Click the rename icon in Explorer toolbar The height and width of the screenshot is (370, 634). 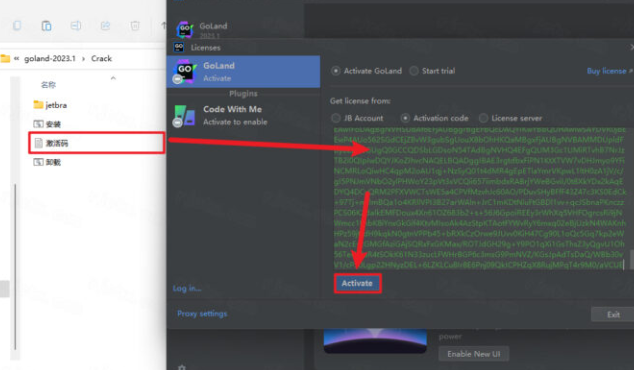76,26
